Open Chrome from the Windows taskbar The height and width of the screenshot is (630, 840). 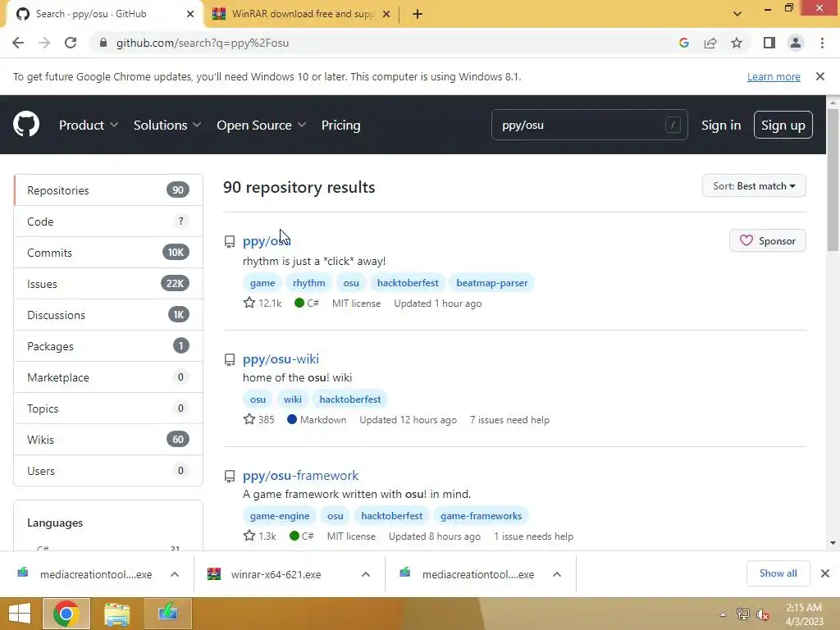point(66,614)
